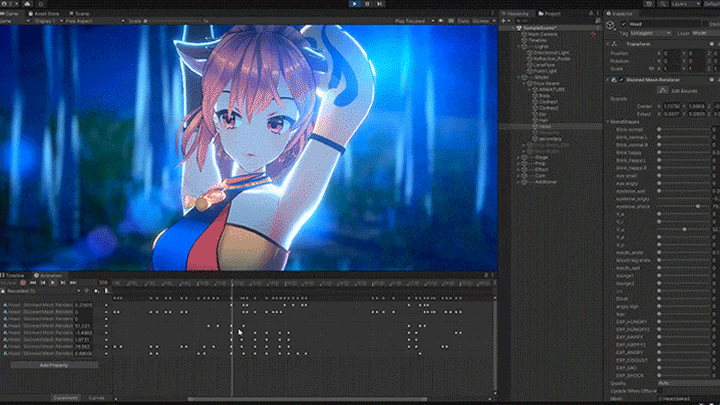The image size is (720, 405).
Task: Select Body object in Hierarchy
Action: coord(545,96)
